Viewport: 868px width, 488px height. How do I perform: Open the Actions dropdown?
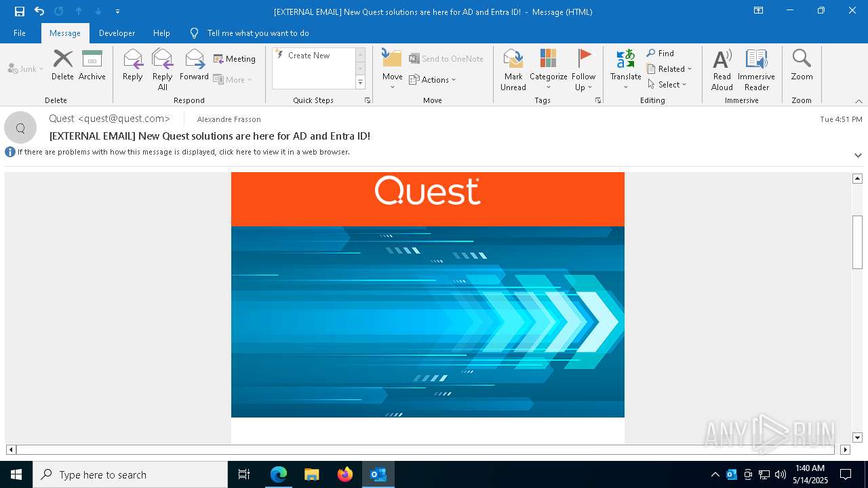433,79
